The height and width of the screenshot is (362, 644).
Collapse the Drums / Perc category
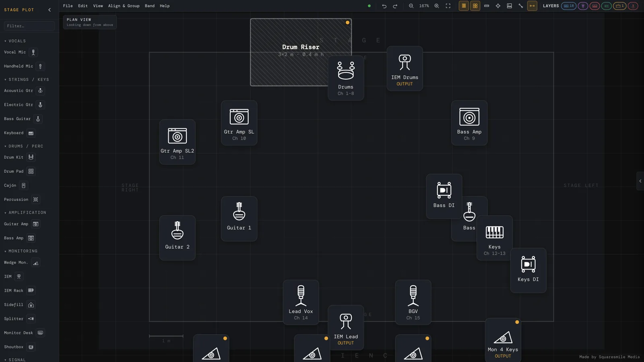24,146
